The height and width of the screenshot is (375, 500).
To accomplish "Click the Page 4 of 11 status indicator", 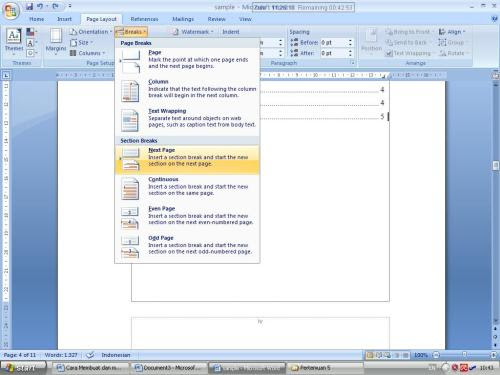I will (20, 355).
